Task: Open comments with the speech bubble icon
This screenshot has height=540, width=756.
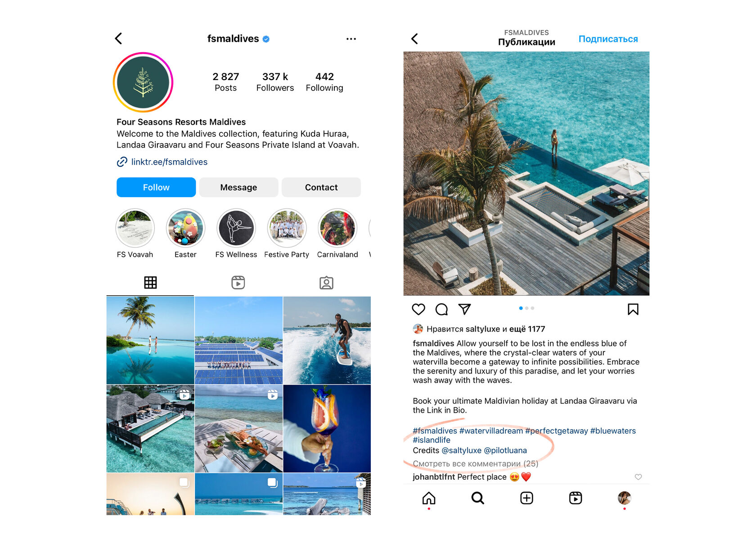Action: tap(441, 309)
